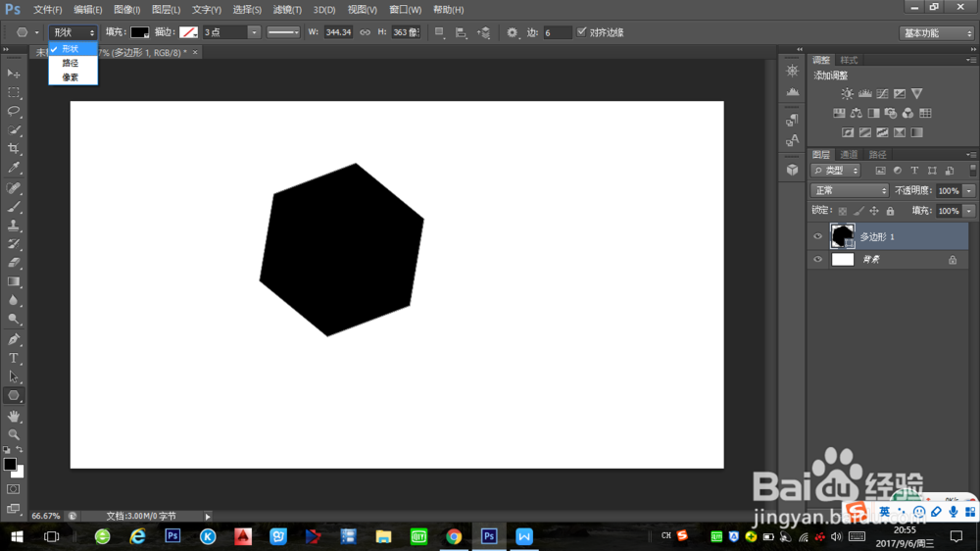Click the black fill color swatch
Screen dimensions: 980x551
point(139,32)
